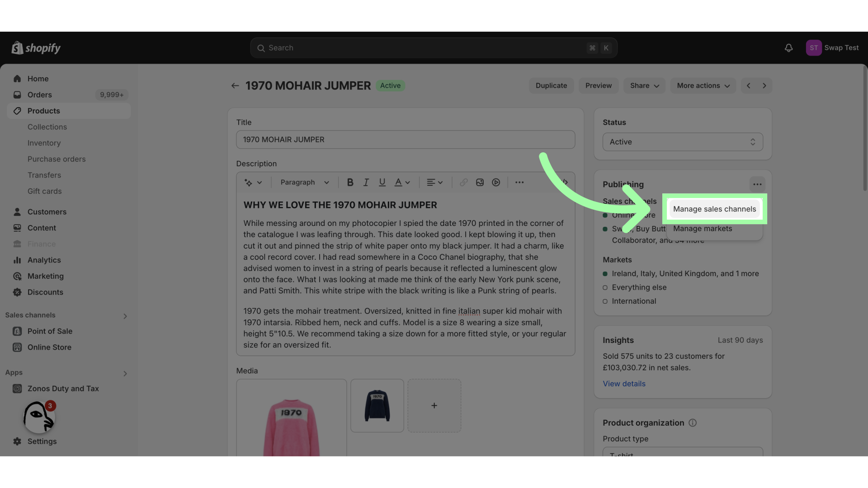Select Manage markets option
This screenshot has height=488, width=868.
[702, 228]
